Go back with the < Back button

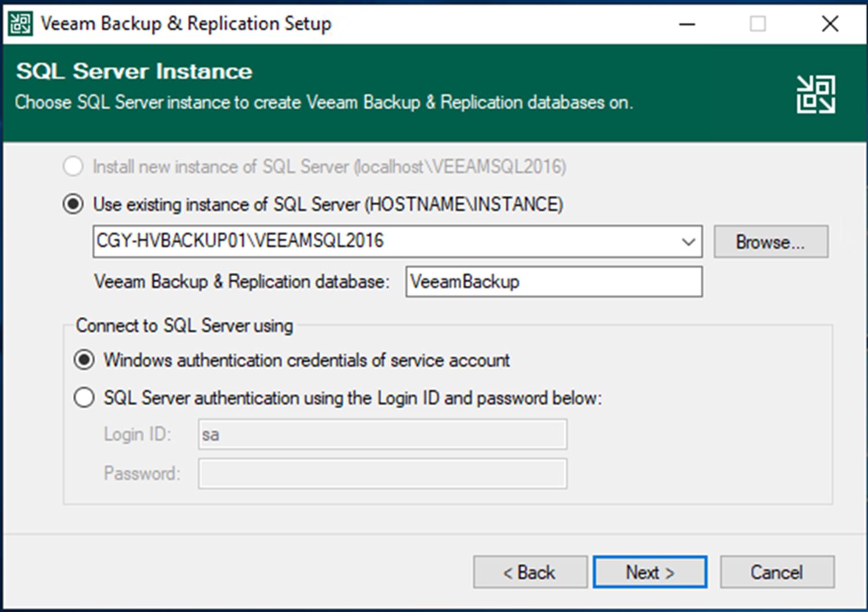click(530, 572)
